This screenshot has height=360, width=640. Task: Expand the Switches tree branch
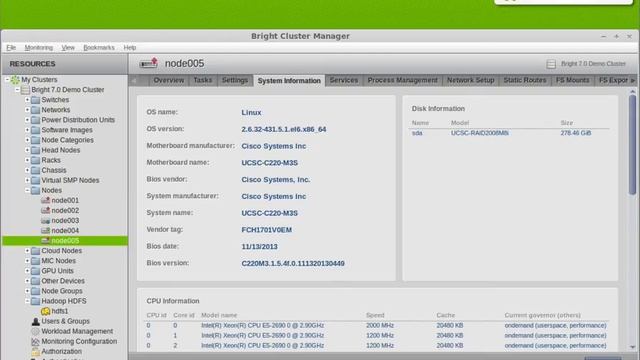click(27, 100)
